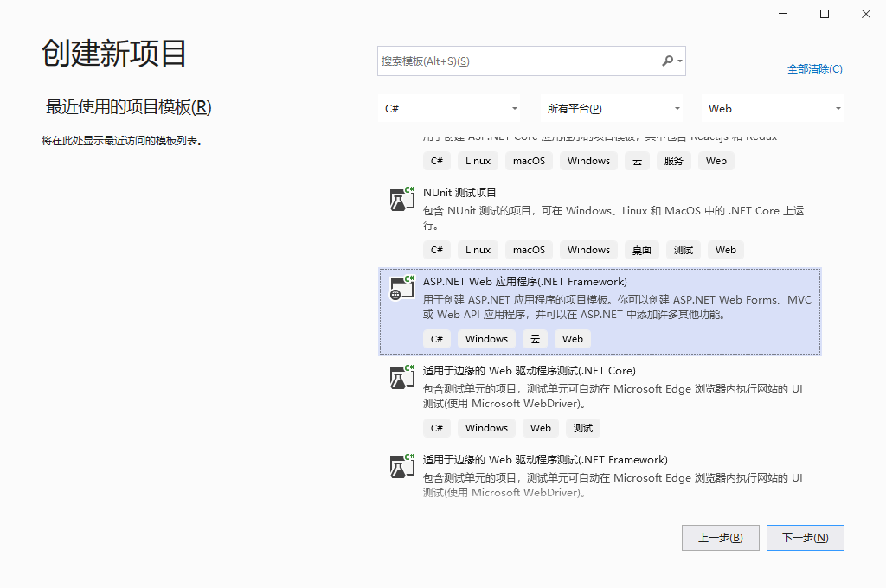Click the 上一步 back button
The image size is (886, 588).
coord(721,538)
